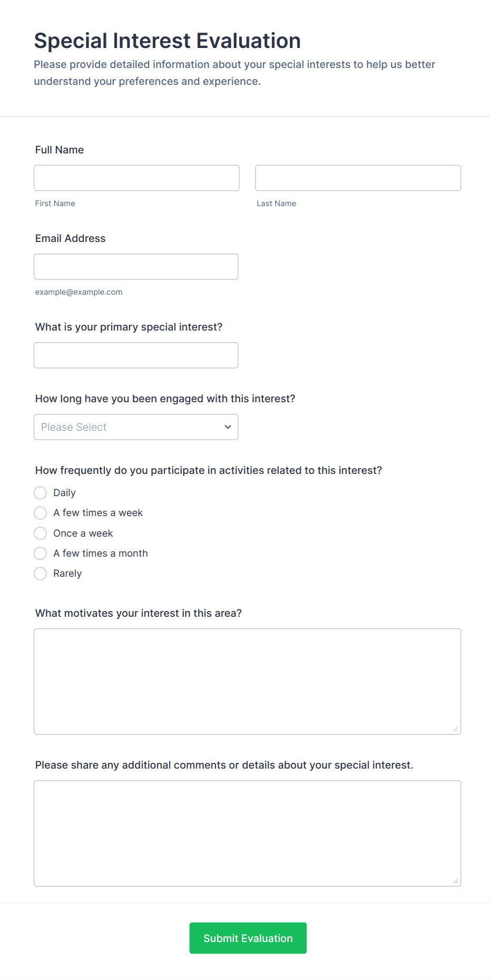
Task: Click the primary special interest text box
Action: coord(136,355)
